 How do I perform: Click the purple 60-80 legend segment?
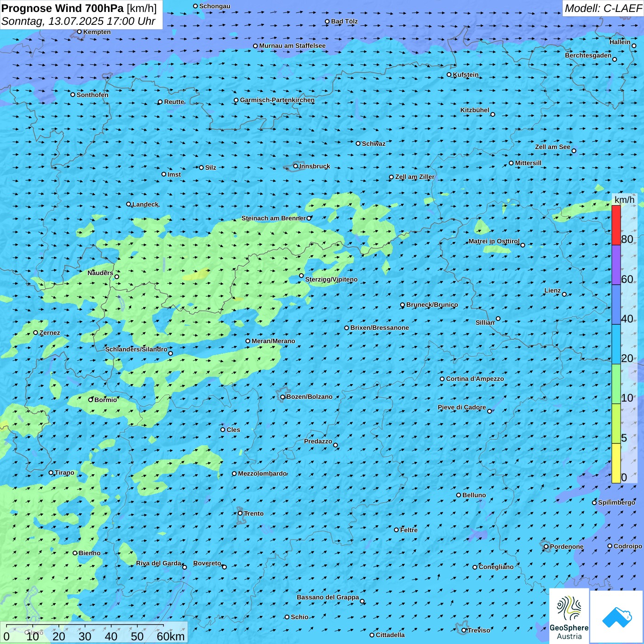coord(616,265)
